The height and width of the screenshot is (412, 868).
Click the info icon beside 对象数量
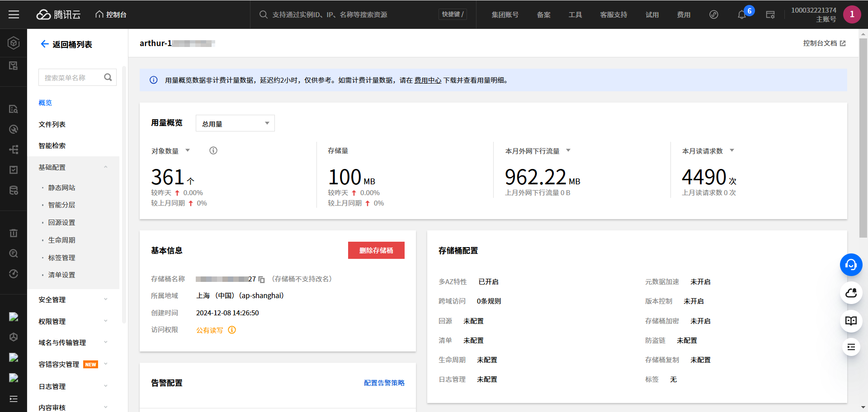point(213,151)
